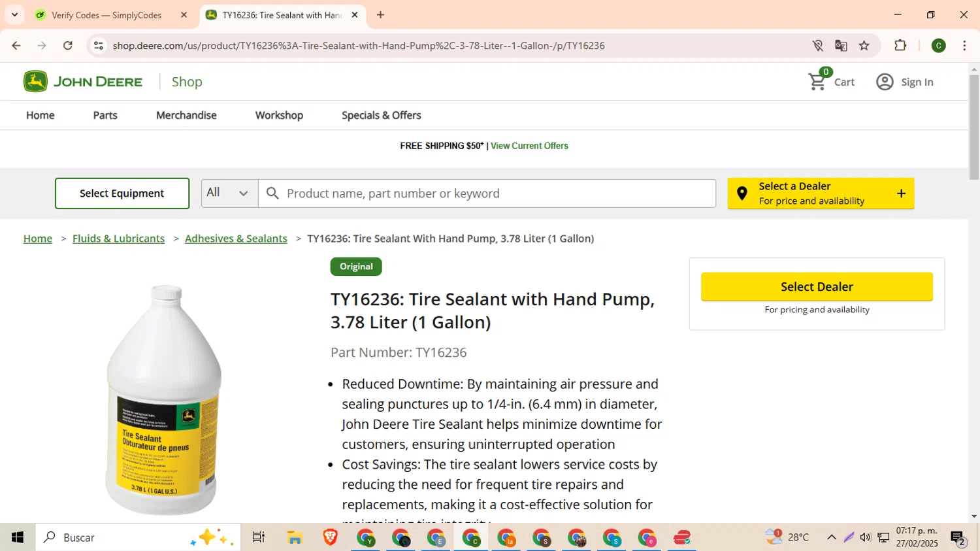The width and height of the screenshot is (980, 551).
Task: Open the Workshop menu
Action: point(279,115)
